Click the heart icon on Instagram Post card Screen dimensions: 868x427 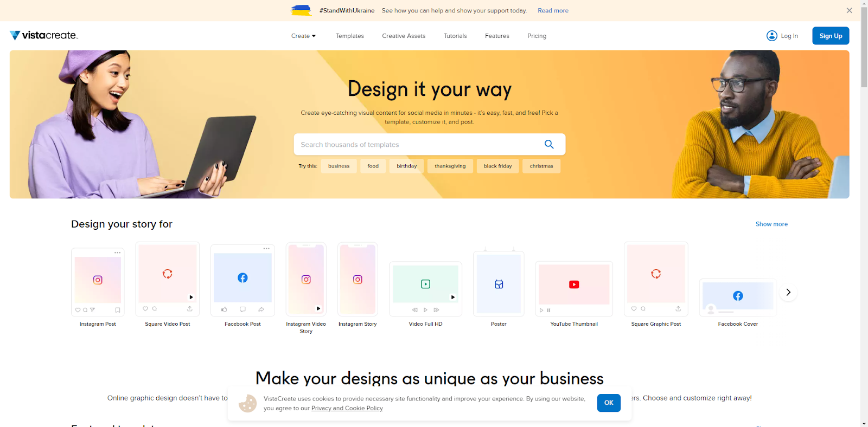pyautogui.click(x=78, y=310)
